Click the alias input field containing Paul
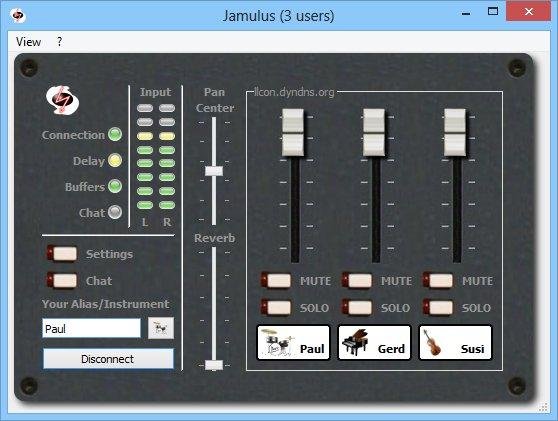The width and height of the screenshot is (558, 421). (91, 328)
